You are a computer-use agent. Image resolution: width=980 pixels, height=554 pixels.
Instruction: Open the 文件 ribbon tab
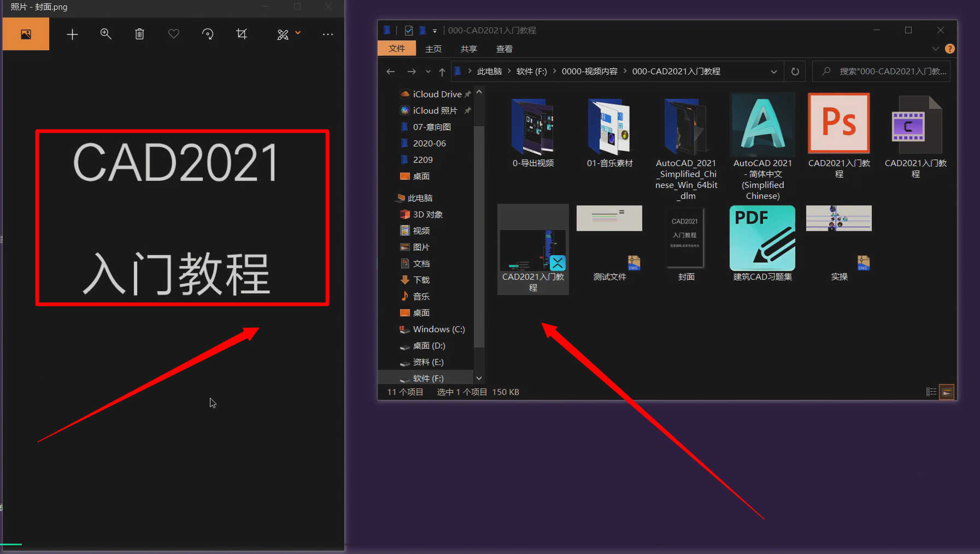pos(397,49)
